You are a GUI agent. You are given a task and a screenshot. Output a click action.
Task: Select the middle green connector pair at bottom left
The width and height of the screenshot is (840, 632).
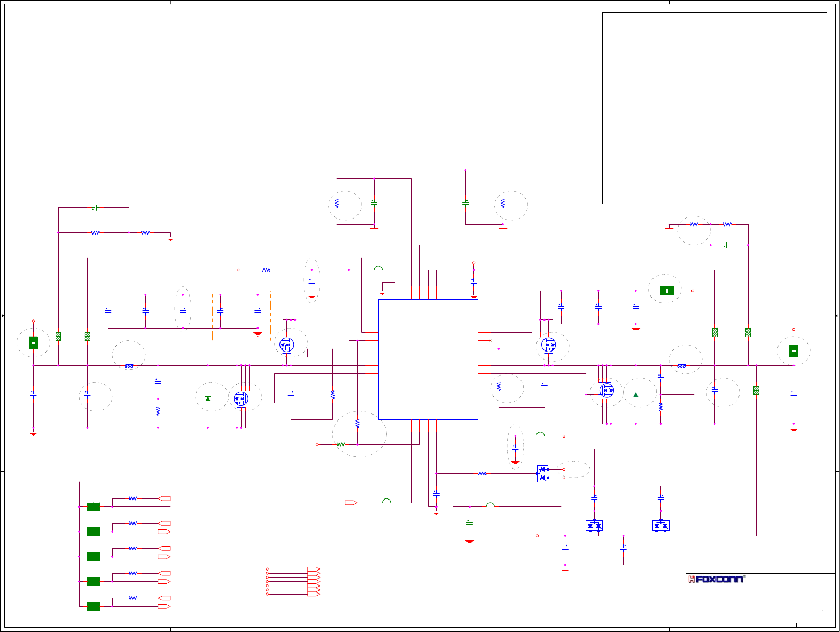[94, 557]
